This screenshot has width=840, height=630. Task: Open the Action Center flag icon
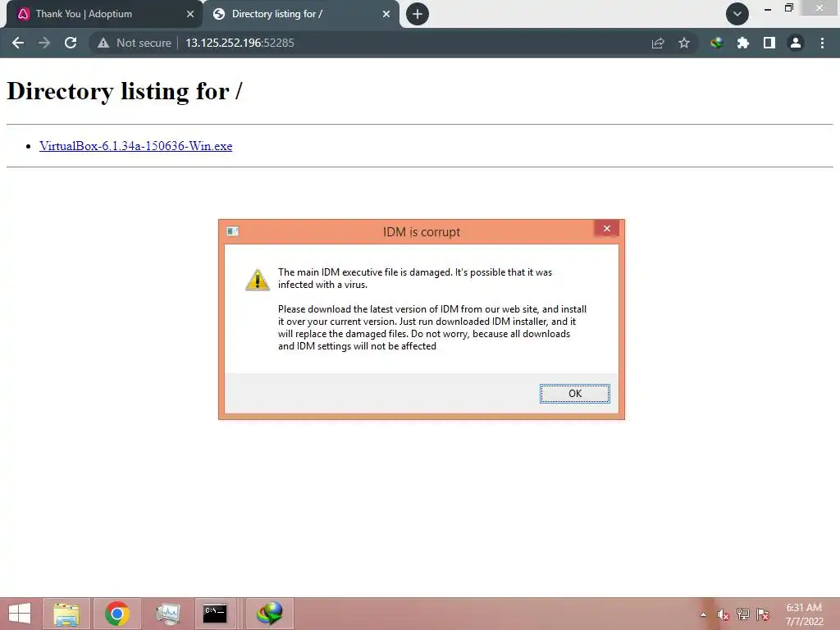pos(763,614)
